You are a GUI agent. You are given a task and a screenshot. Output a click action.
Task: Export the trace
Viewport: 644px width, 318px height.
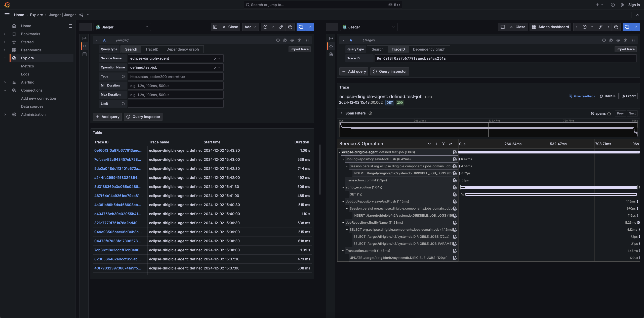tap(629, 96)
